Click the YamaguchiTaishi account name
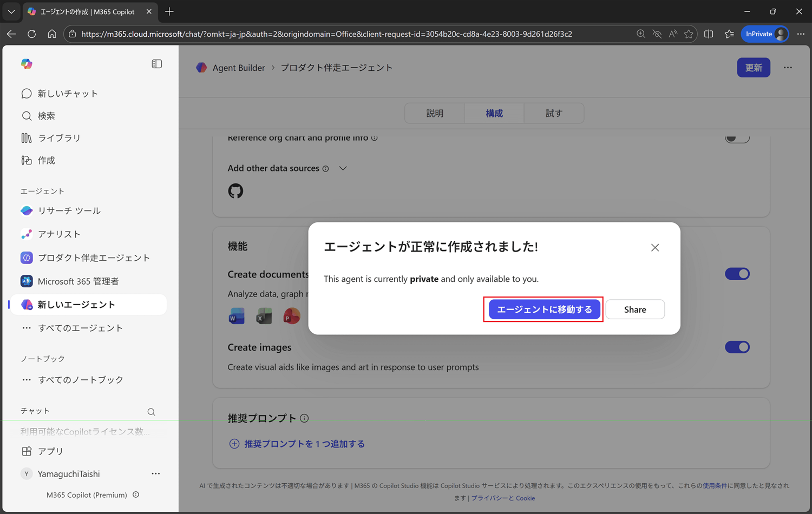 click(x=69, y=474)
